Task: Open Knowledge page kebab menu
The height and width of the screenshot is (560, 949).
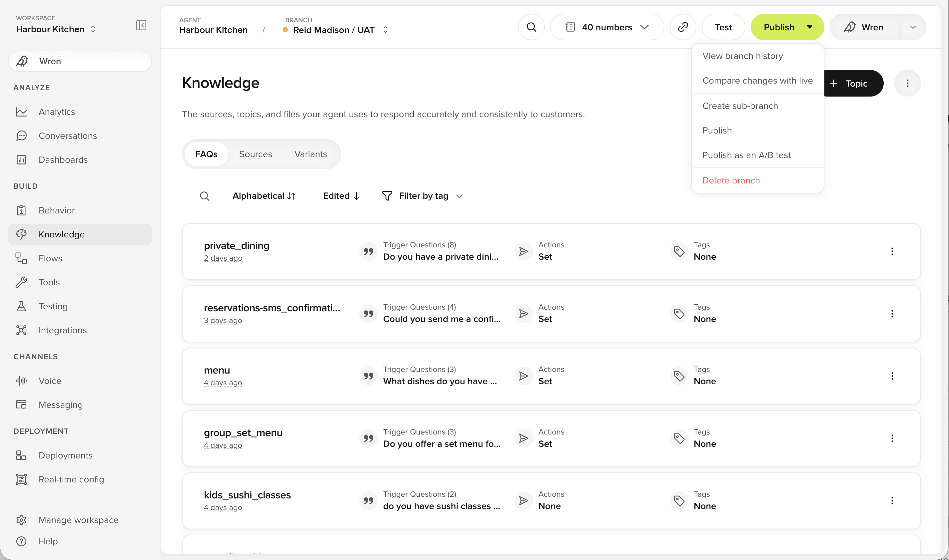Action: (x=907, y=83)
